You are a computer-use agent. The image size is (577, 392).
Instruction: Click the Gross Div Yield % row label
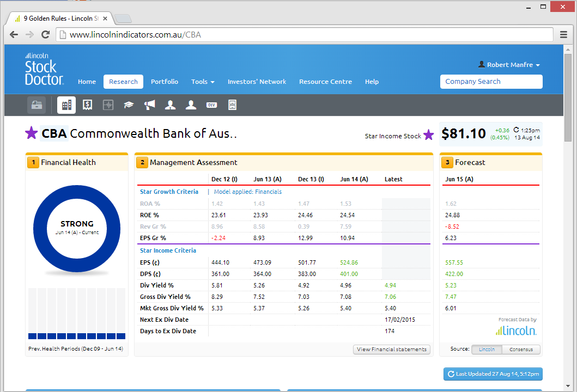pyautogui.click(x=165, y=297)
